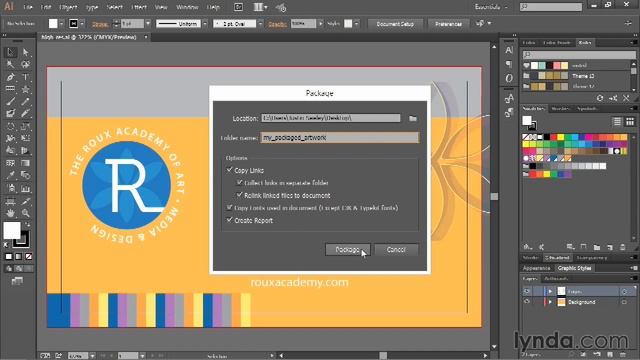Open the Object menu
Viewport: 640px width, 360px height.
(68, 7)
